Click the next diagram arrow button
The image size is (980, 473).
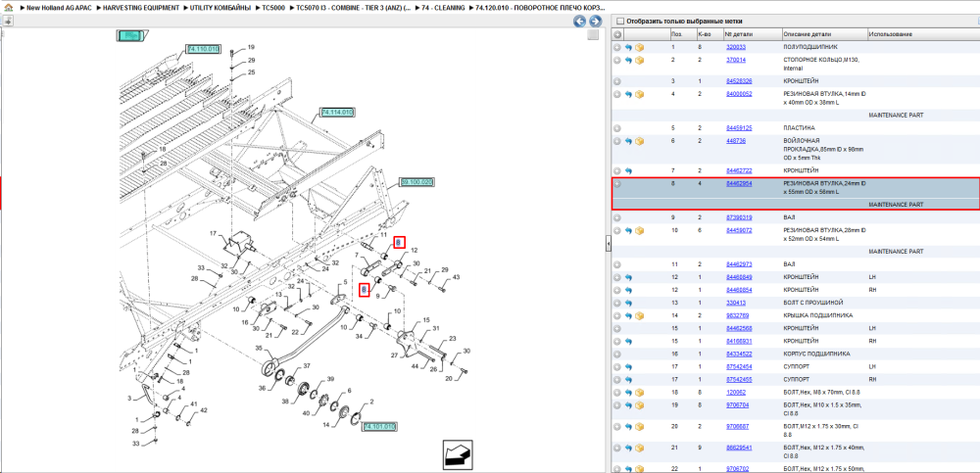(x=595, y=22)
